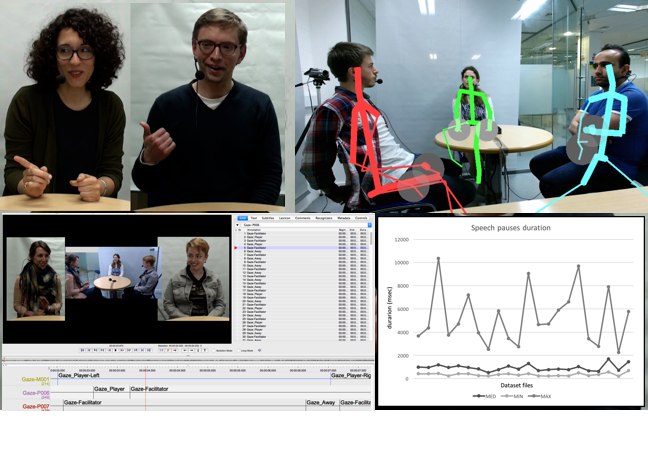Switch to the Text tab

(253, 218)
